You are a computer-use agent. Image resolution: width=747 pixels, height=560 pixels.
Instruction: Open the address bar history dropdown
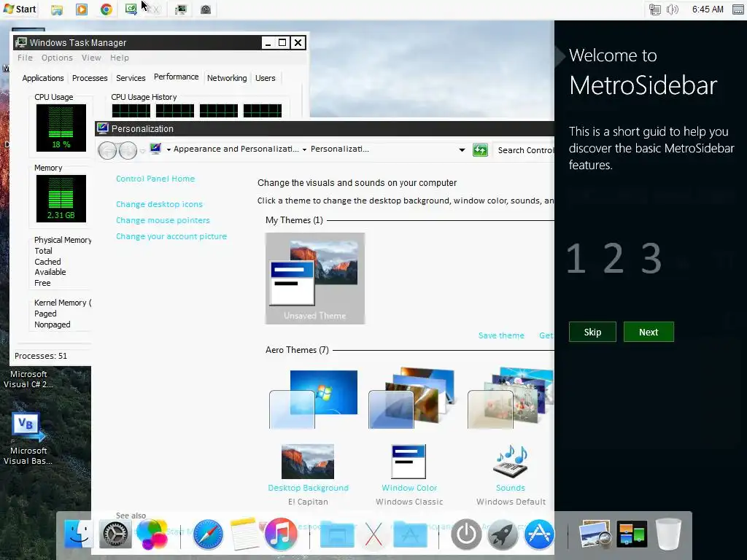(462, 150)
